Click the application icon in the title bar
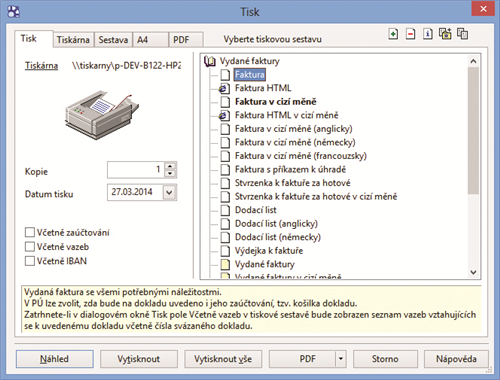The height and width of the screenshot is (380, 500). (x=13, y=12)
